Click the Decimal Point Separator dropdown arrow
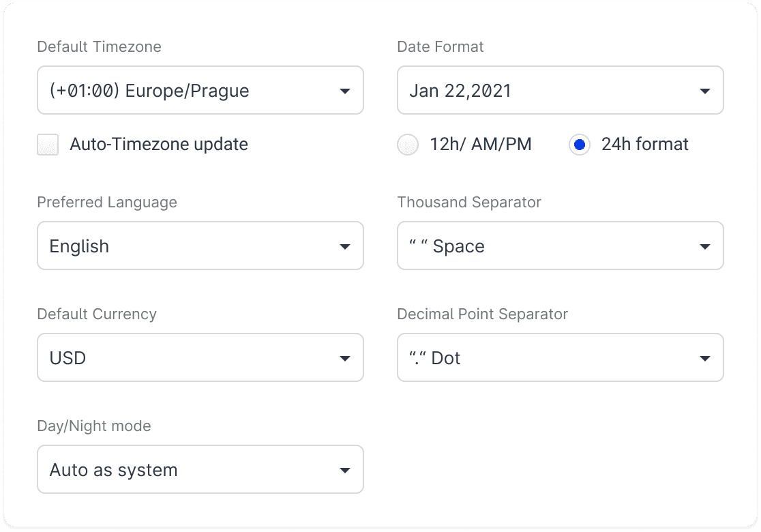Viewport: 761px width, 532px height. [x=705, y=358]
